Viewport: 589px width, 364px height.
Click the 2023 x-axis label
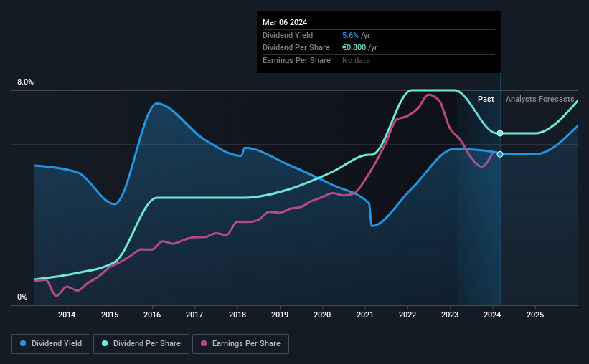coord(450,315)
